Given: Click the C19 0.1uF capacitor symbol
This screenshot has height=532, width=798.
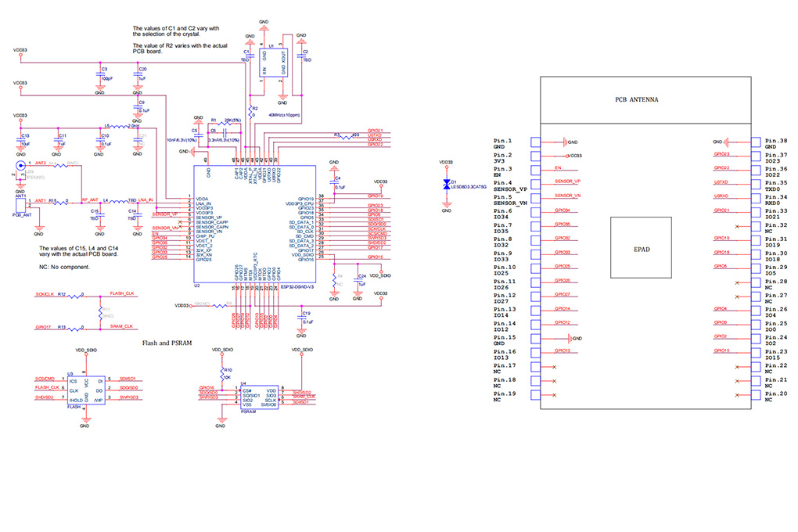Looking at the screenshot, I should (x=301, y=318).
